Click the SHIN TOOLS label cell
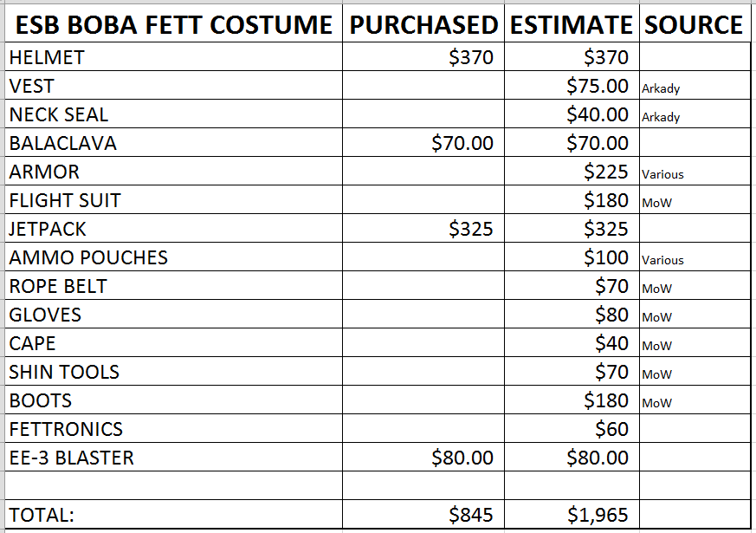 pos(173,372)
